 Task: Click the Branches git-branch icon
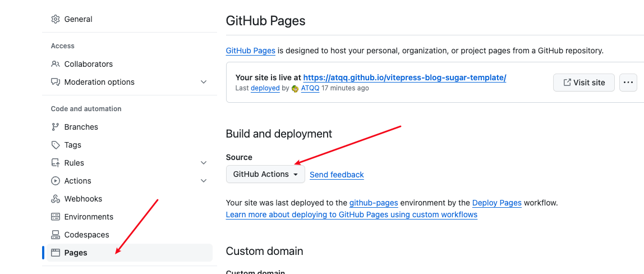(56, 127)
